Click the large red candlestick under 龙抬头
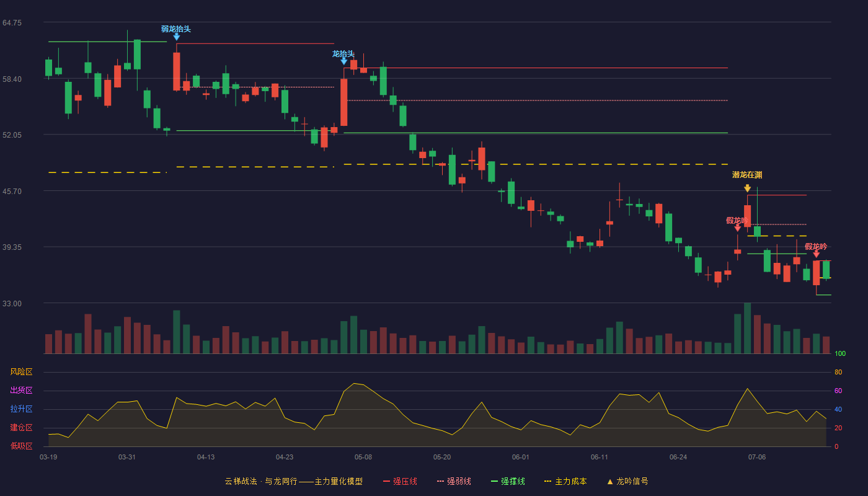 [x=344, y=102]
